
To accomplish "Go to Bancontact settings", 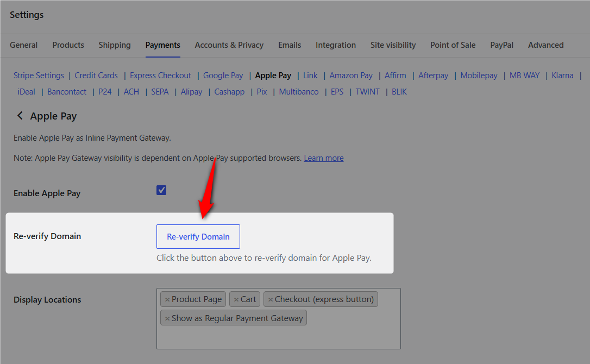I will (x=67, y=92).
